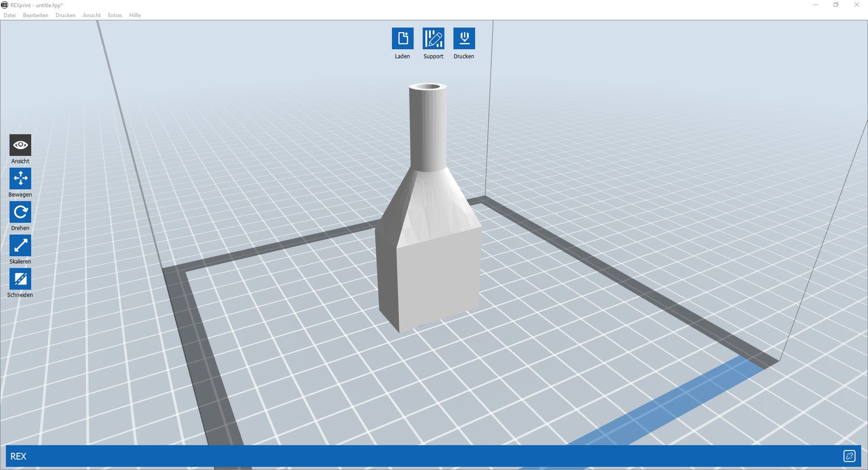Close the REXprint window
This screenshot has width=868, height=470.
pyautogui.click(x=856, y=5)
